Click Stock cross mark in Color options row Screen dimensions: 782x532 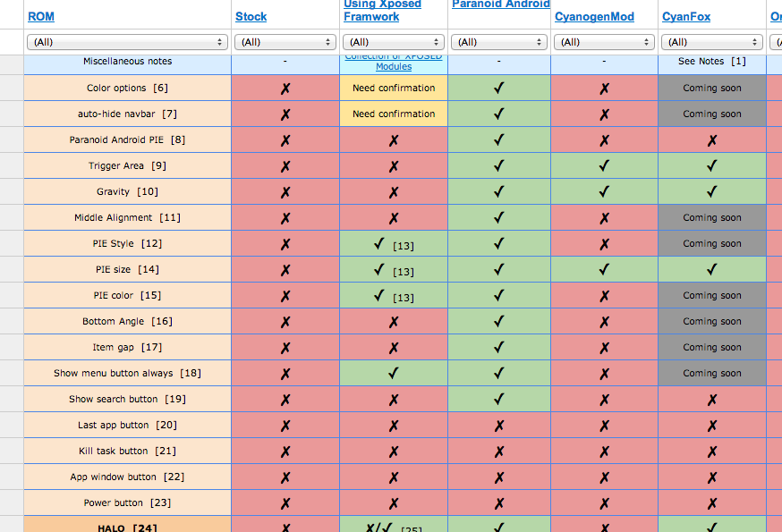[x=285, y=89]
